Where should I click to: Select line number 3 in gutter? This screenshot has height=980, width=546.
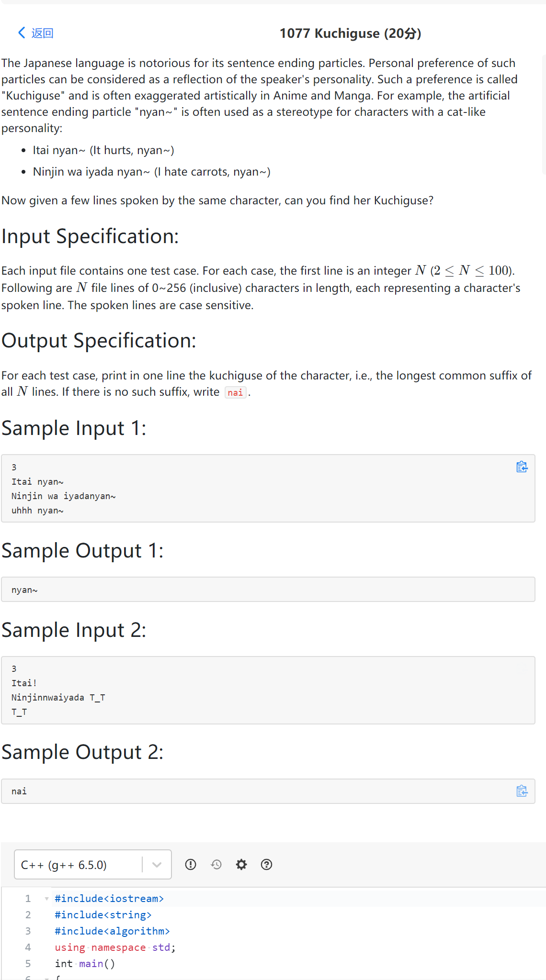click(x=28, y=931)
